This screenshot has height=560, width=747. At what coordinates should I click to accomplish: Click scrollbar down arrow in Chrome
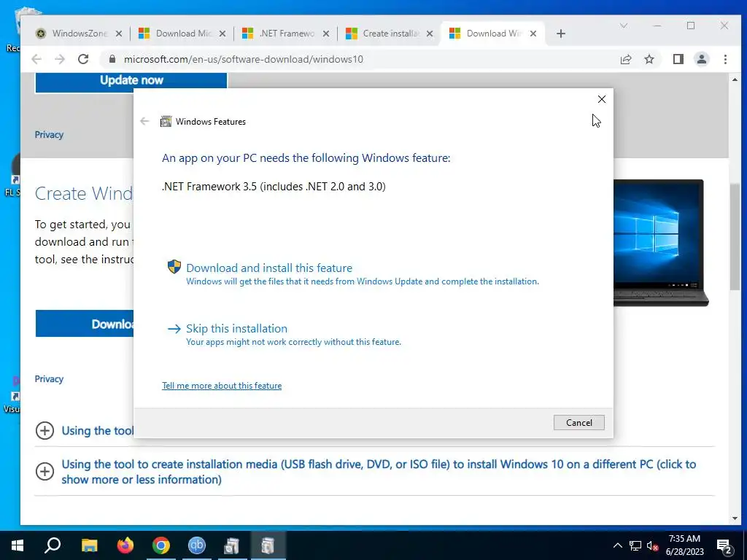735,518
